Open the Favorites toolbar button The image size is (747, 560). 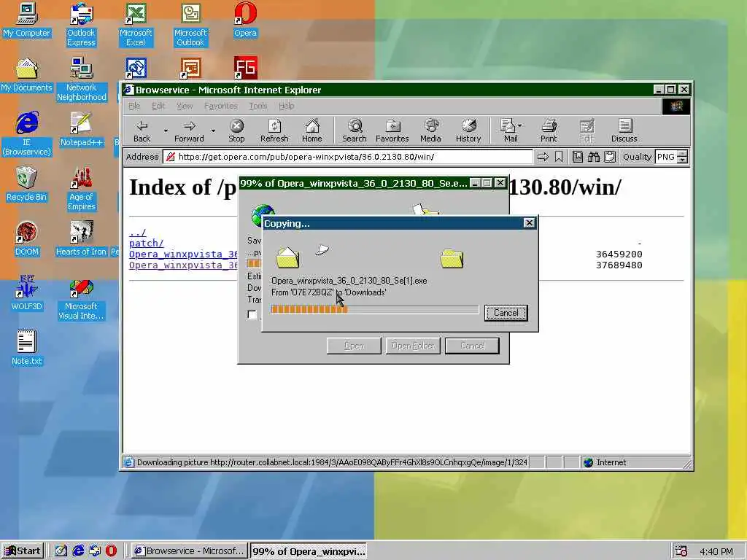(392, 131)
